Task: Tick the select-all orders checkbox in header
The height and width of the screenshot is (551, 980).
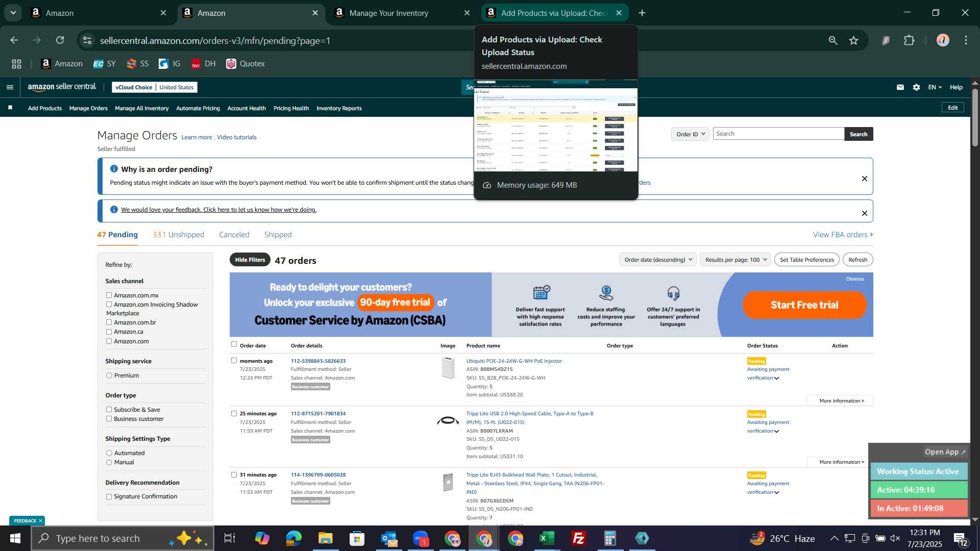Action: click(234, 344)
